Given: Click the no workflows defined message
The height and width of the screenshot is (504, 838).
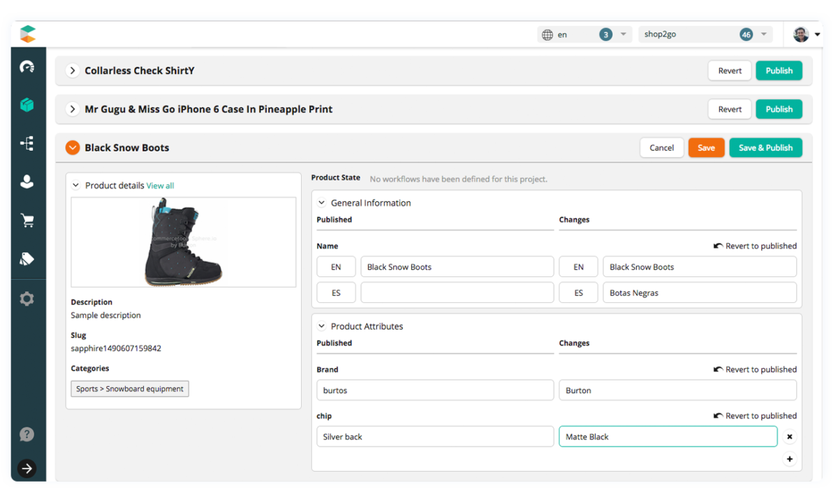Looking at the screenshot, I should [458, 179].
